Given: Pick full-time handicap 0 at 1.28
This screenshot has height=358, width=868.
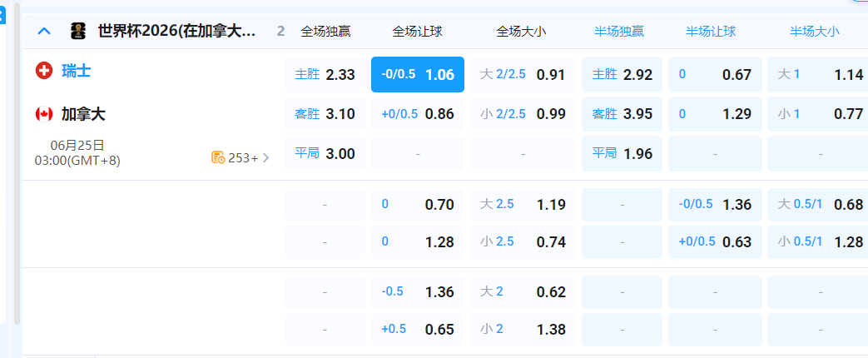Looking at the screenshot, I should coord(418,242).
